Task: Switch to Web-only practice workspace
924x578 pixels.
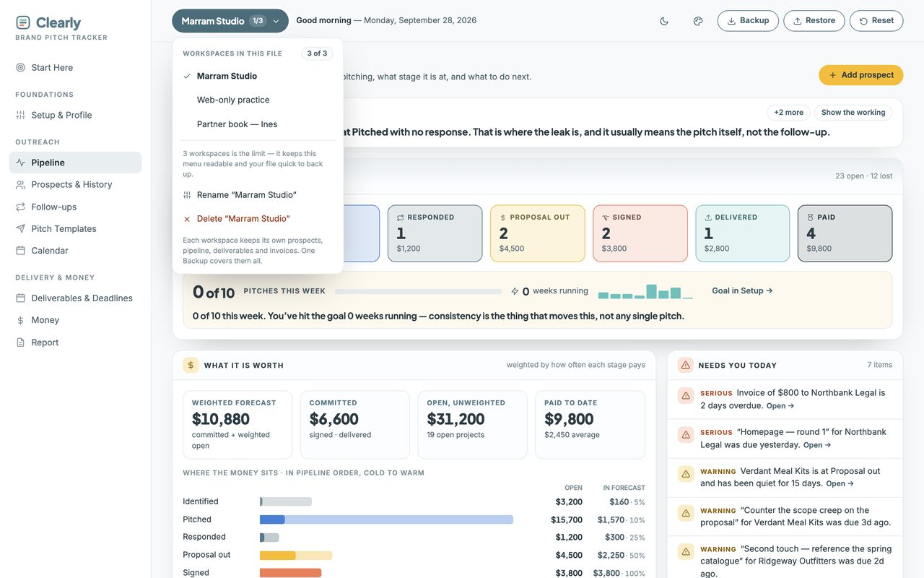Action: pyautogui.click(x=258, y=100)
